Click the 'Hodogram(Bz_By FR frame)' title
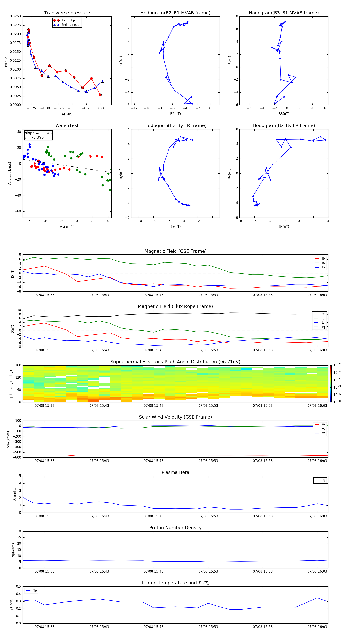 tap(175, 125)
